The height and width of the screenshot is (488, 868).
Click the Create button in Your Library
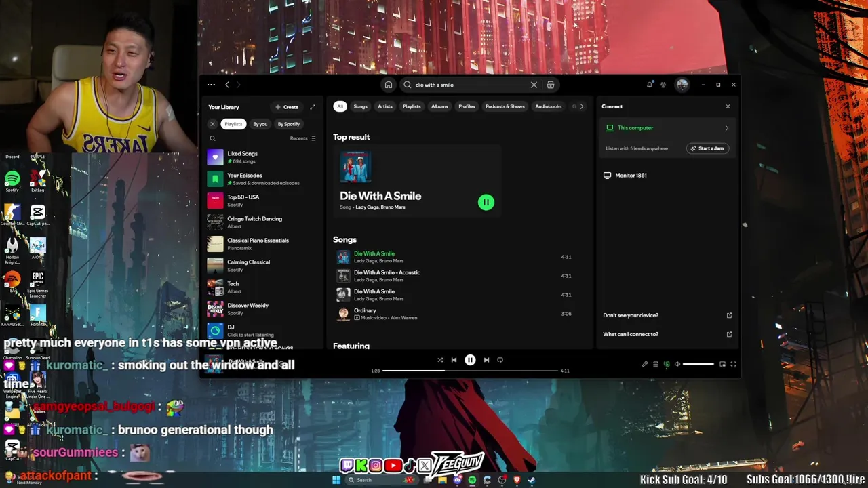coord(287,107)
